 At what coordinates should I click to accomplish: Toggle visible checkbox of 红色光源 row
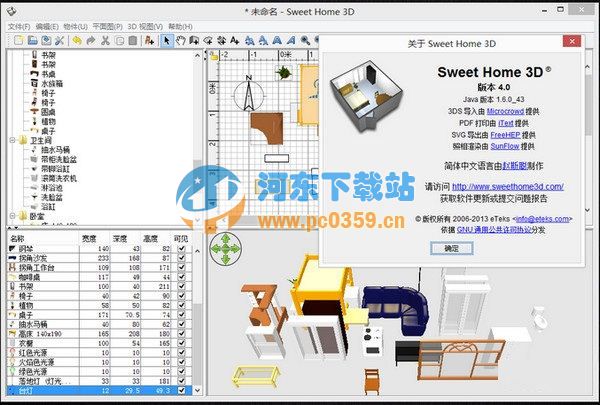click(182, 353)
